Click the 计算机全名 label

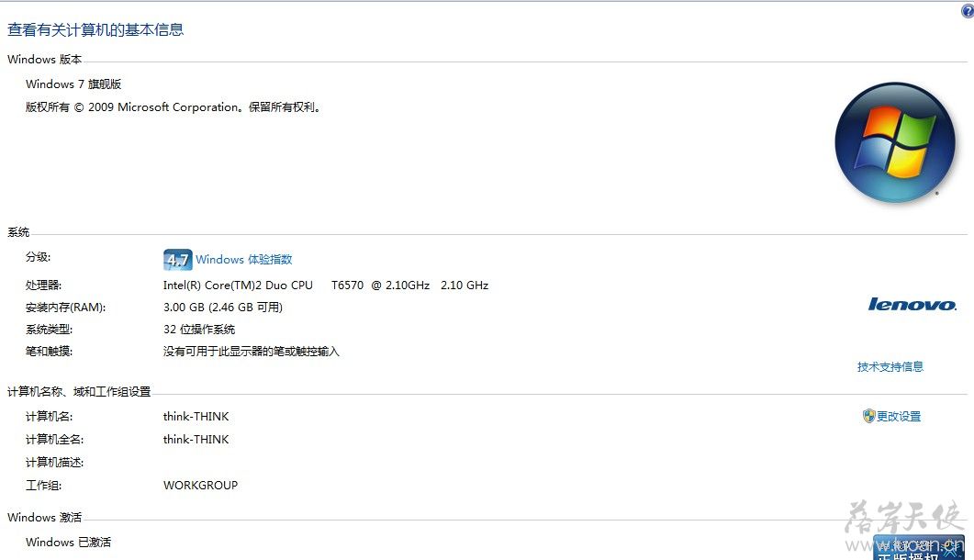coord(55,440)
